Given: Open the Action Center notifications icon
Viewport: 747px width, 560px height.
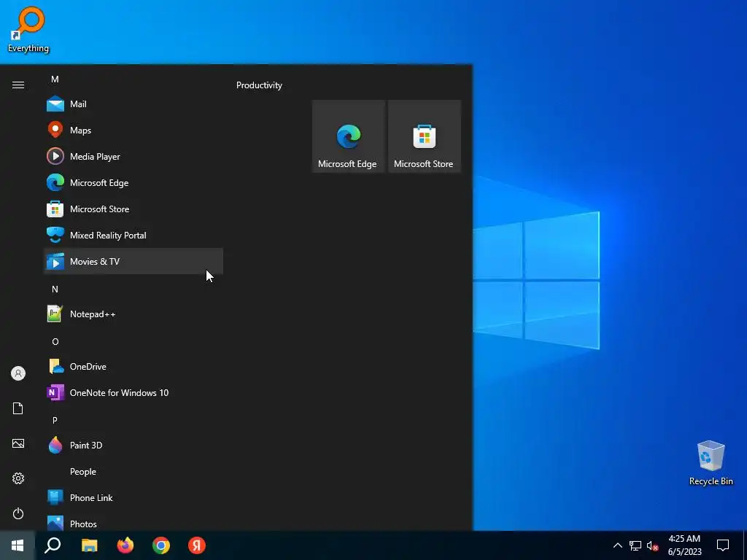Looking at the screenshot, I should click(x=723, y=545).
